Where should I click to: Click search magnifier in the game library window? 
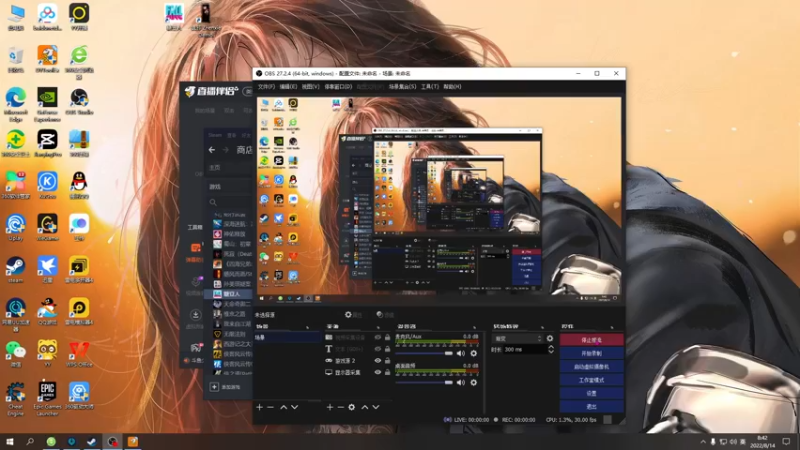213,203
